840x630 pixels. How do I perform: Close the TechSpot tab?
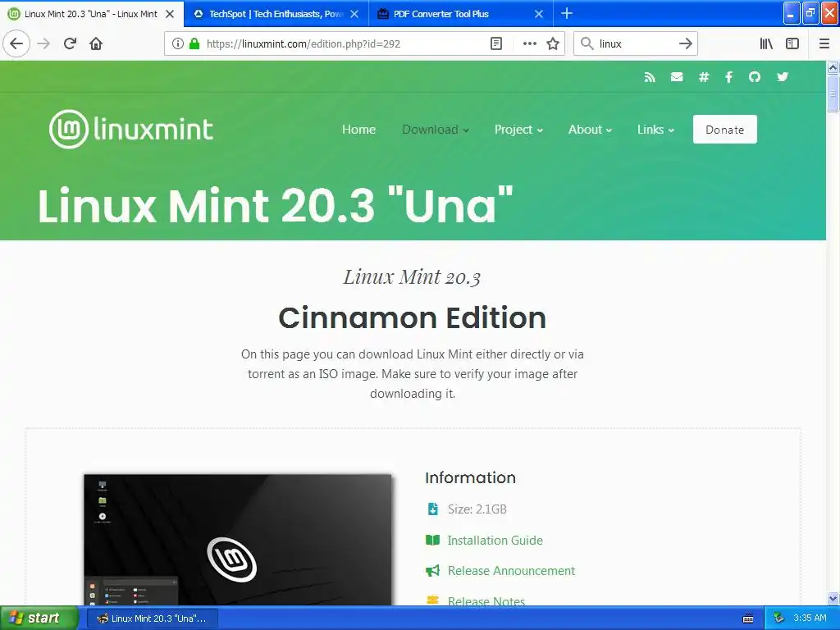click(x=354, y=14)
